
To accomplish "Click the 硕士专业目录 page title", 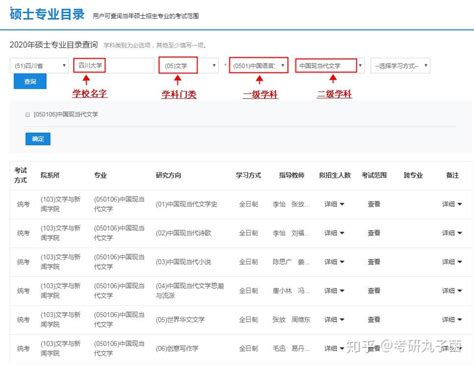I will [47, 14].
